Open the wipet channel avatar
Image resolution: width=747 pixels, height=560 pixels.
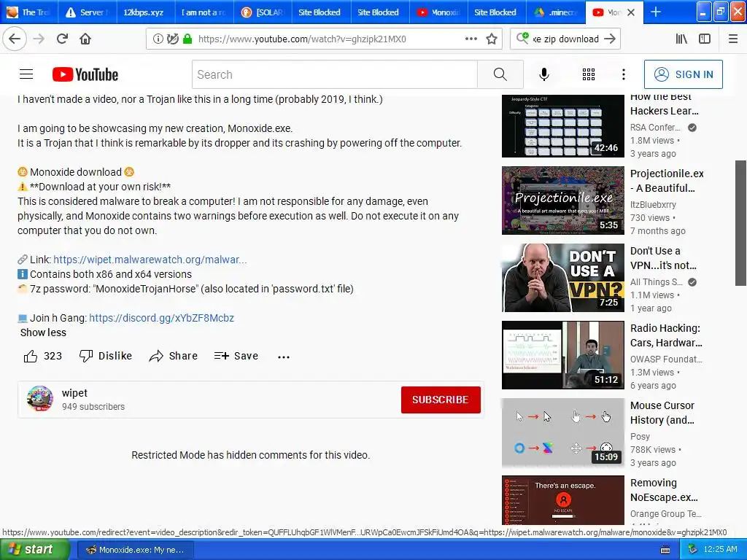pos(40,399)
